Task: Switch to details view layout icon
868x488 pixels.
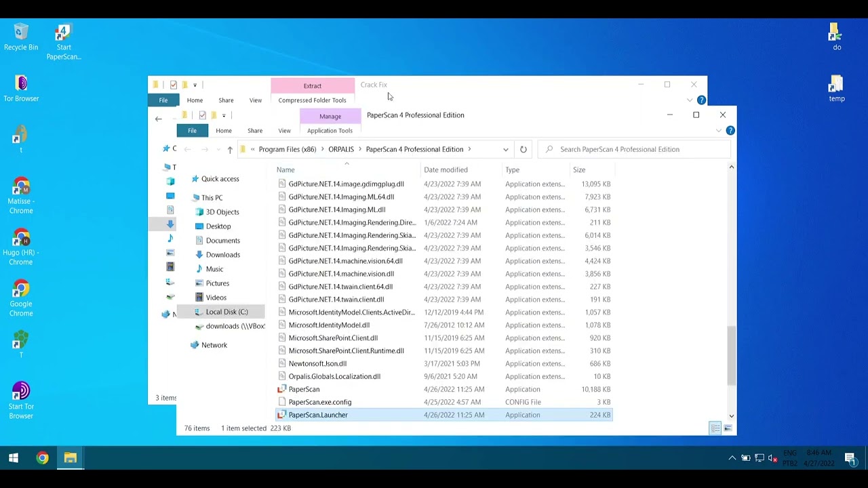Action: (x=715, y=428)
